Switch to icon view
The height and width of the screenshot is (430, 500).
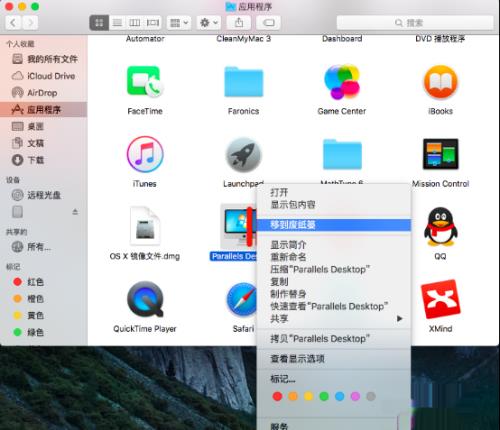click(x=99, y=23)
